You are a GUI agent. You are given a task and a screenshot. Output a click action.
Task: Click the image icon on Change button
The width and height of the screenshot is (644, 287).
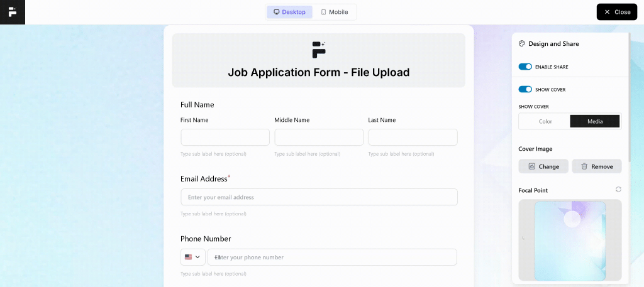531,166
